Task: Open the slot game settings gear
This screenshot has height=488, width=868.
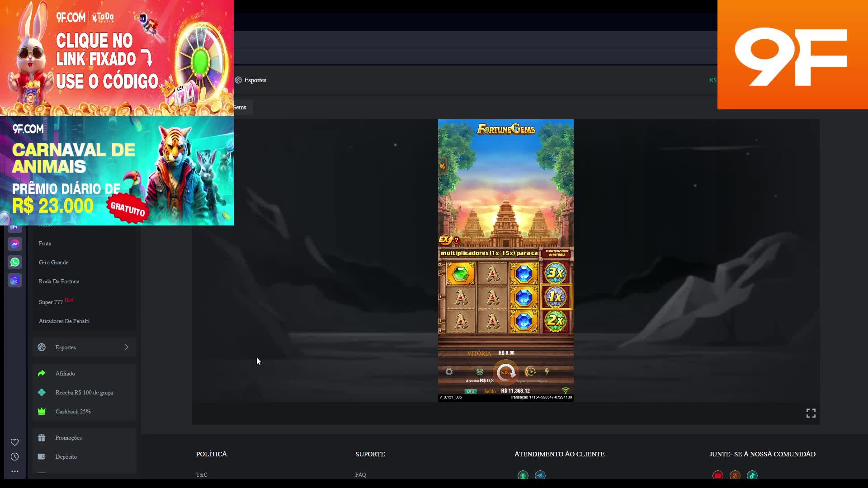Action: click(449, 372)
